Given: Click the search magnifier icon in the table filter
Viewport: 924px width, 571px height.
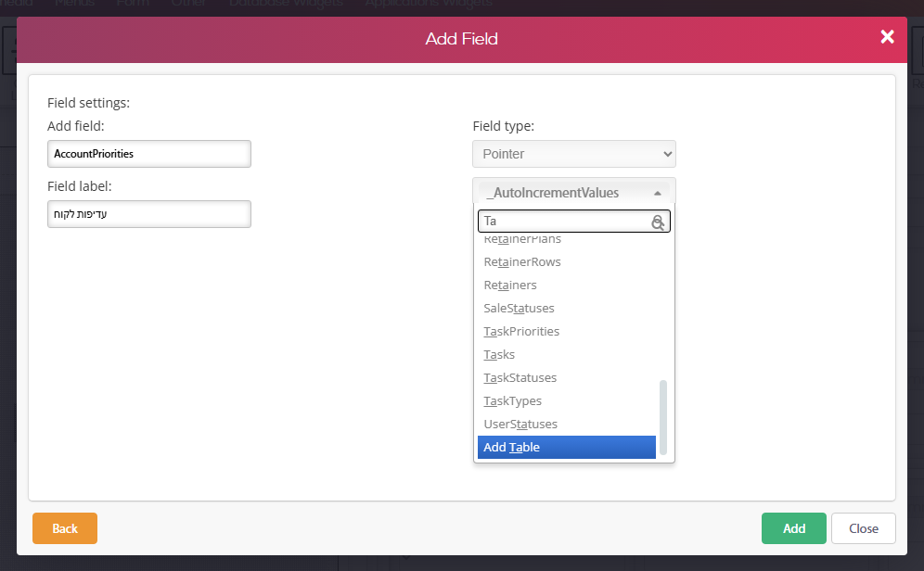Looking at the screenshot, I should coord(658,222).
